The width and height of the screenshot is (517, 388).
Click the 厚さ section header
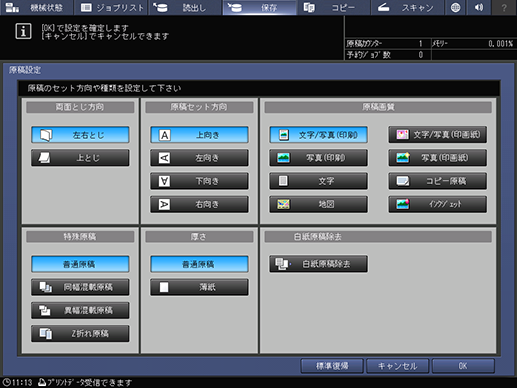coord(199,237)
